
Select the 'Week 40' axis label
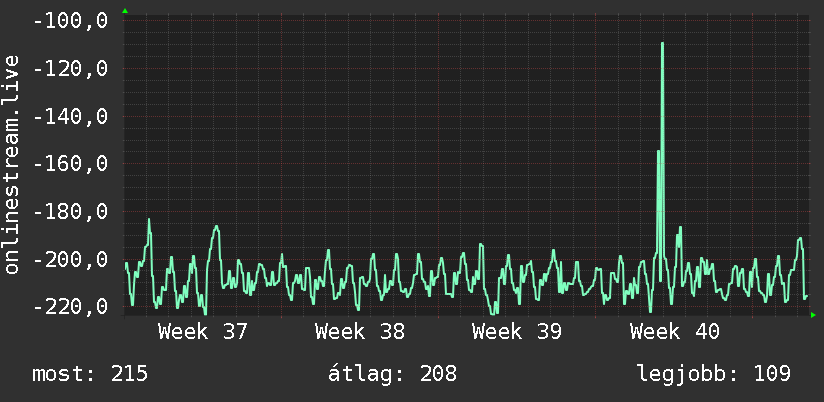tap(675, 332)
